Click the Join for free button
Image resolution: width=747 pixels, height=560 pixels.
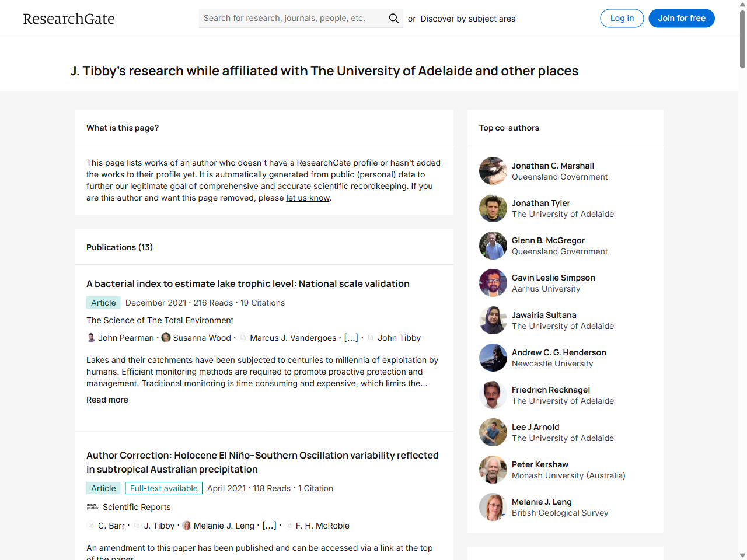(x=682, y=19)
